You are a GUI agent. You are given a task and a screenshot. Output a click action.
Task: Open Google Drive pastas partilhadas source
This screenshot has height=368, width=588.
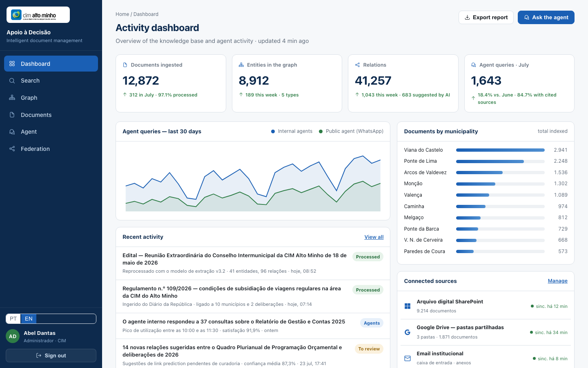[486, 332]
